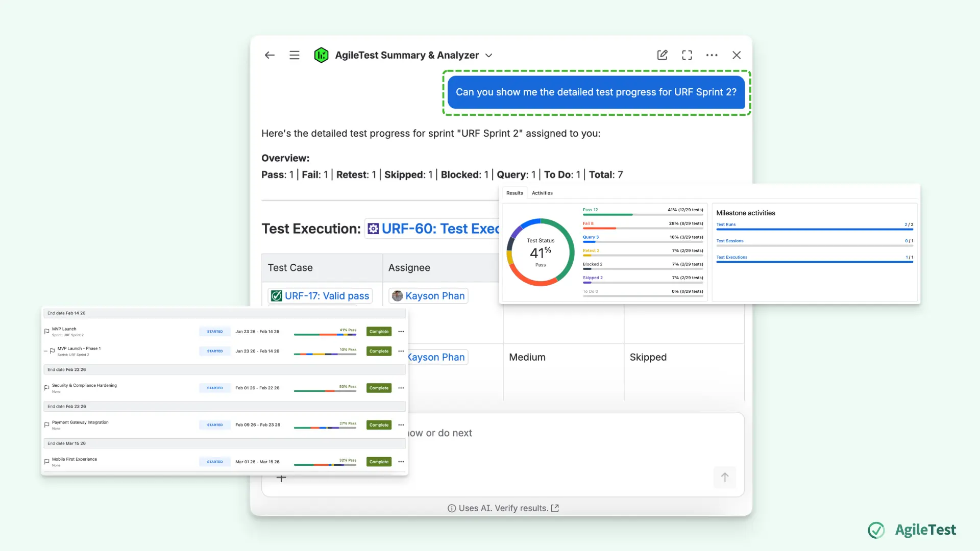Viewport: 980px width, 551px height.
Task: Click the 41% Pass bar for MVP Launch
Action: pyautogui.click(x=325, y=335)
